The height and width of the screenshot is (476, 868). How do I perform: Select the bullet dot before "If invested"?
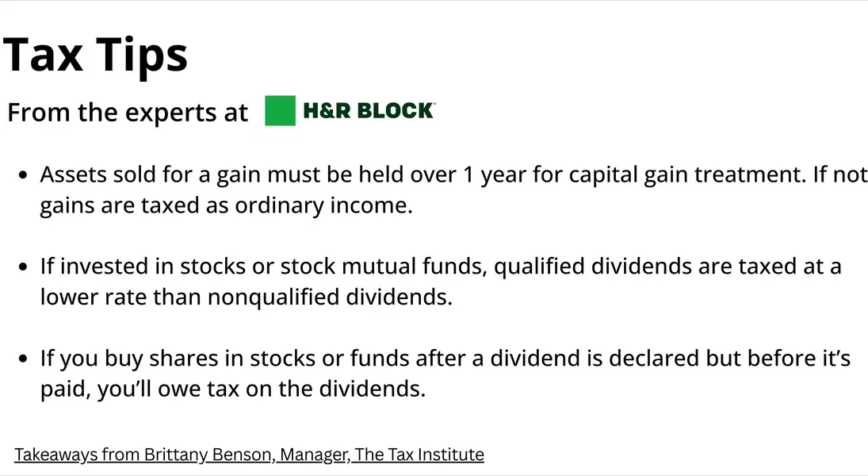pyautogui.click(x=23, y=267)
